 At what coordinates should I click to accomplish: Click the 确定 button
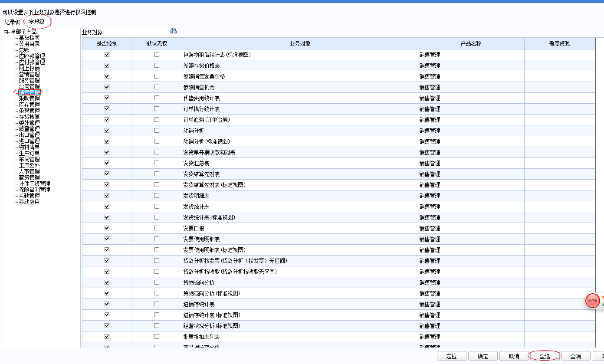pyautogui.click(x=483, y=356)
